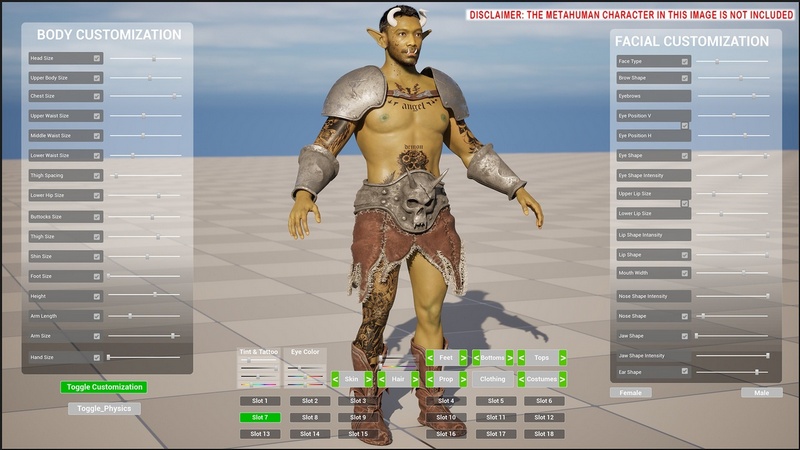The height and width of the screenshot is (450, 800).
Task: Select the Clothing category
Action: pyautogui.click(x=492, y=379)
